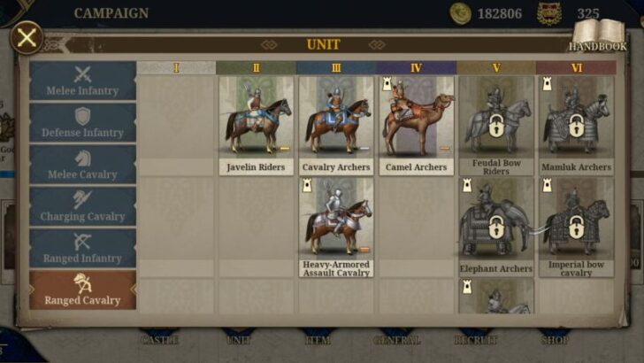The height and width of the screenshot is (363, 644).
Task: Select Heavy-Armored Assault Cavalry unit
Action: pyautogui.click(x=336, y=228)
